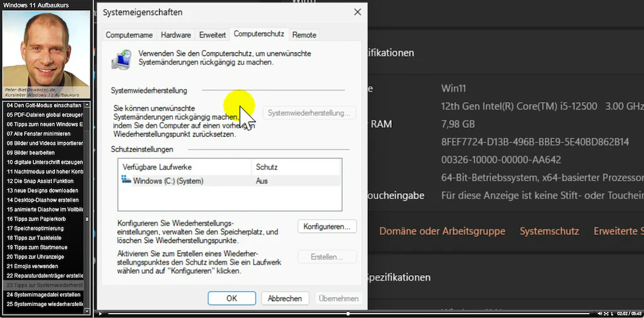This screenshot has height=318, width=644.
Task: Click the play button in the video player
Action: pyautogui.click(x=100, y=314)
